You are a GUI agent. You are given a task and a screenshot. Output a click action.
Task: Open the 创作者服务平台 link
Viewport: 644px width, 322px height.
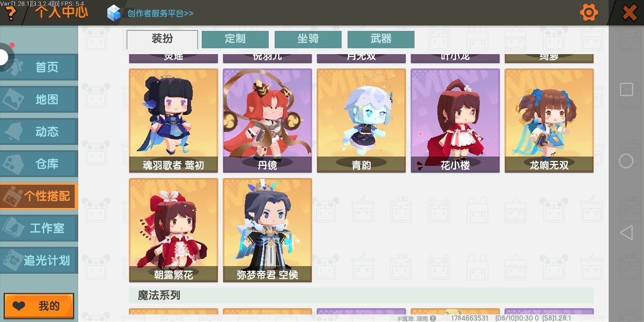(x=160, y=13)
